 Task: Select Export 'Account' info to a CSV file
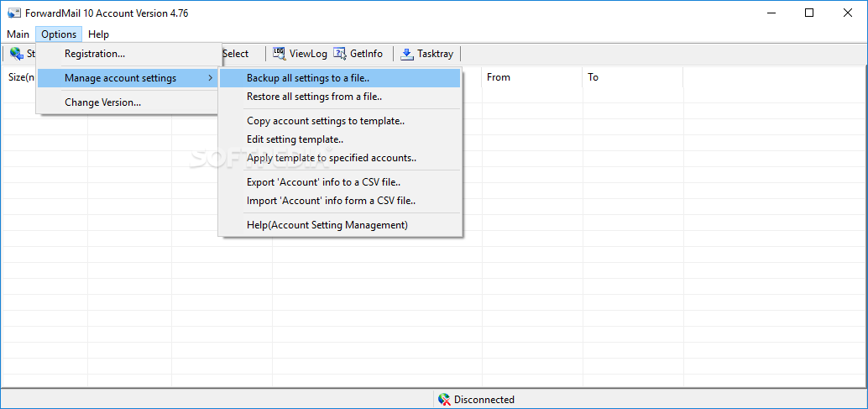pos(340,182)
